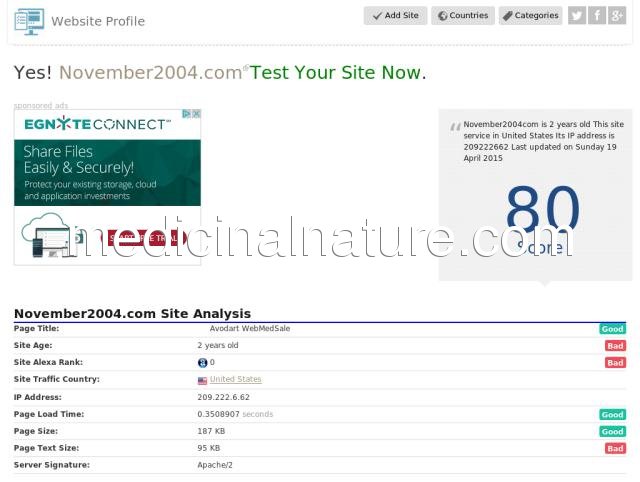Click the AdChoices icon on the ad
Image resolution: width=640 pixels, height=482 pixels.
186,114
